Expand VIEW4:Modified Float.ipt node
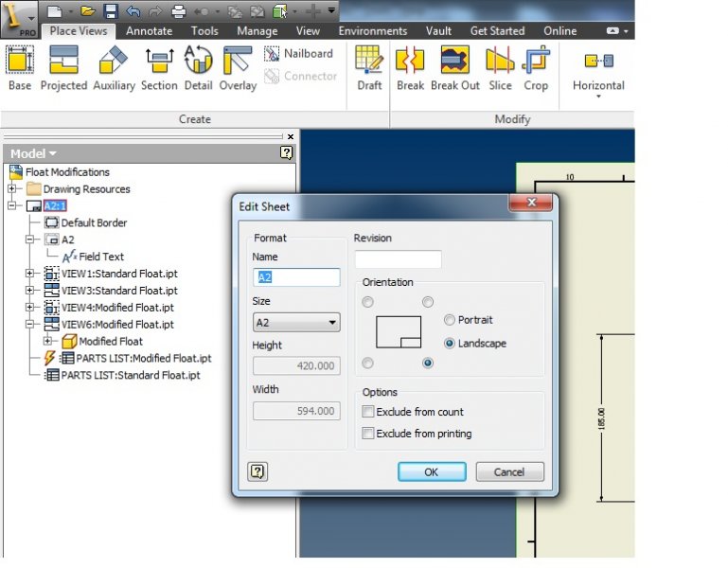Image resolution: width=728 pixels, height=568 pixels. pyautogui.click(x=29, y=307)
